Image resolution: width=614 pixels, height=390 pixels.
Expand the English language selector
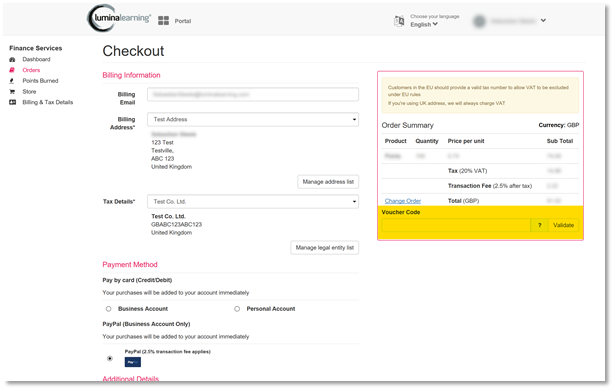click(x=424, y=24)
